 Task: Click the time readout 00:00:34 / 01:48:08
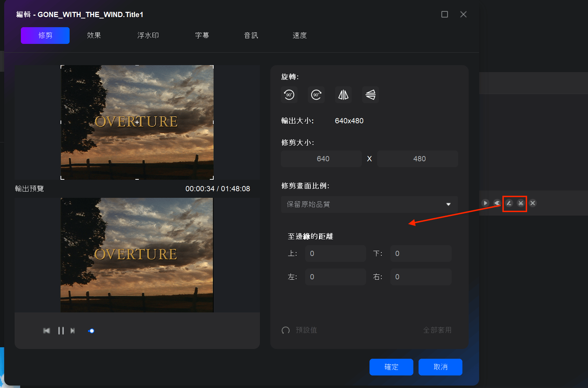point(218,189)
